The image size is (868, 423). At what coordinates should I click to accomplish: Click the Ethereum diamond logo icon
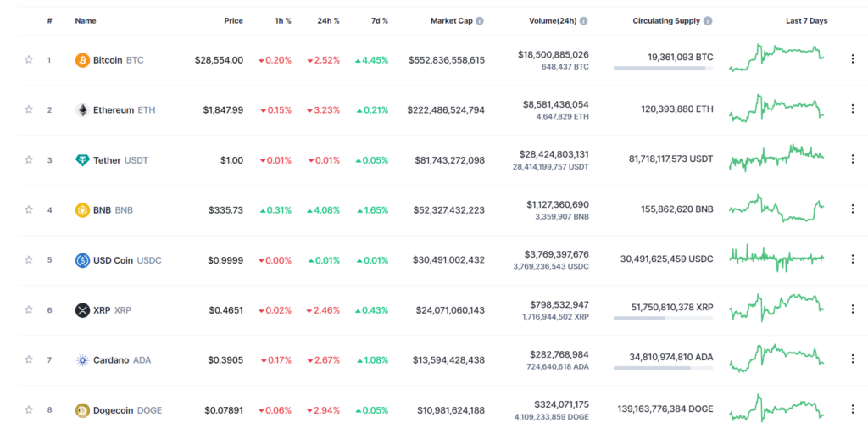click(x=82, y=109)
